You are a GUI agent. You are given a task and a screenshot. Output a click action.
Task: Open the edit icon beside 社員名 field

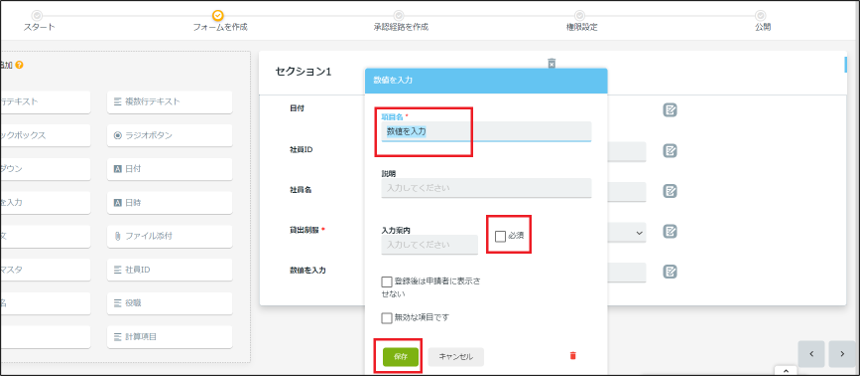click(x=670, y=191)
